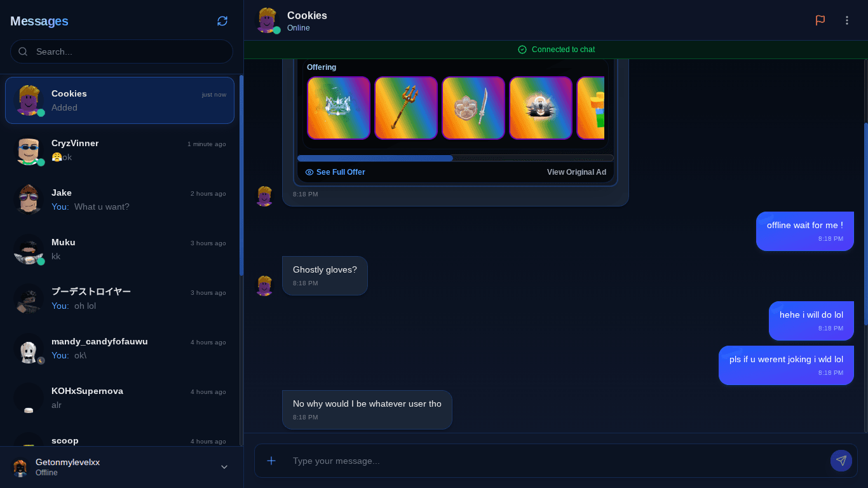Click the send message paper-plane button
The height and width of the screenshot is (488, 868).
(841, 461)
